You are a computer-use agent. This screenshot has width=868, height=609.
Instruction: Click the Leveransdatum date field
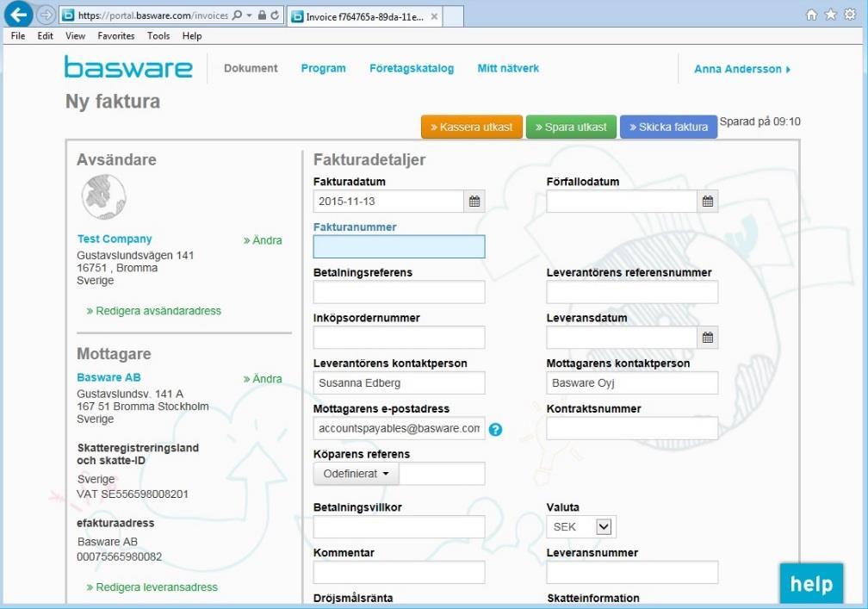pos(621,338)
